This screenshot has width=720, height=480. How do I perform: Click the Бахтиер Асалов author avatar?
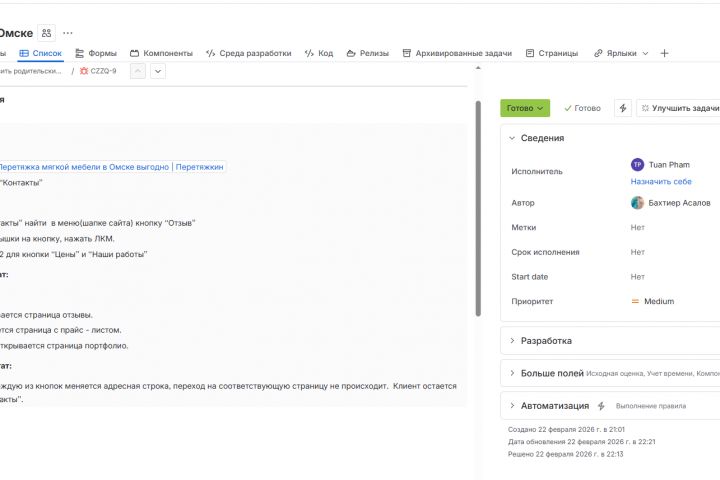pos(637,203)
